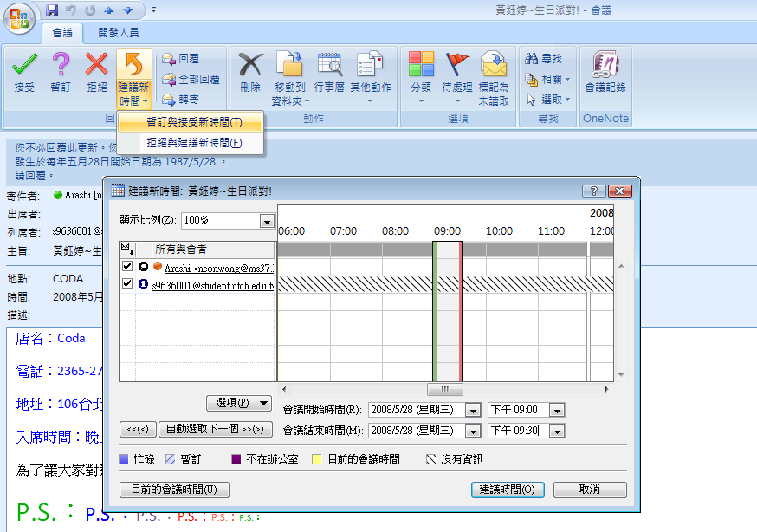The image size is (757, 532).
Task: Click the 取消 cancel button
Action: (590, 490)
